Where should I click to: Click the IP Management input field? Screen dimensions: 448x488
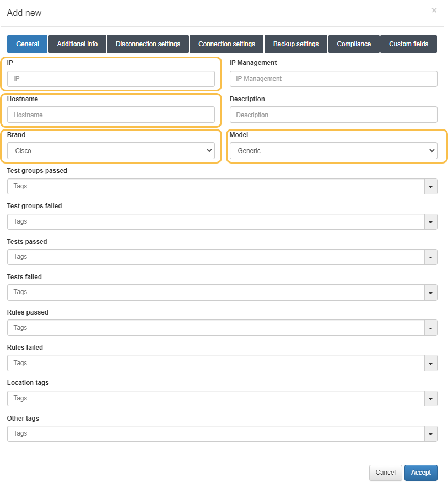coord(333,79)
